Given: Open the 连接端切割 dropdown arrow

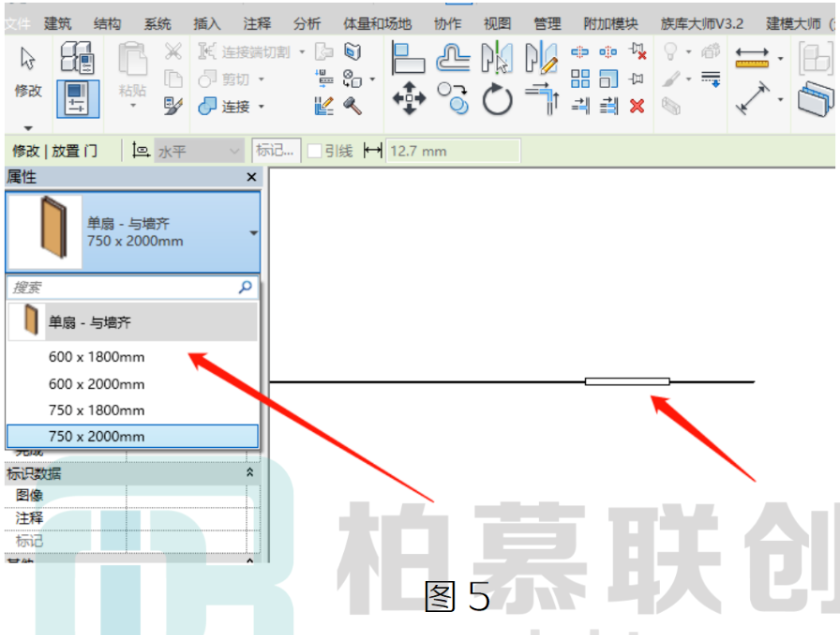Looking at the screenshot, I should [x=302, y=52].
